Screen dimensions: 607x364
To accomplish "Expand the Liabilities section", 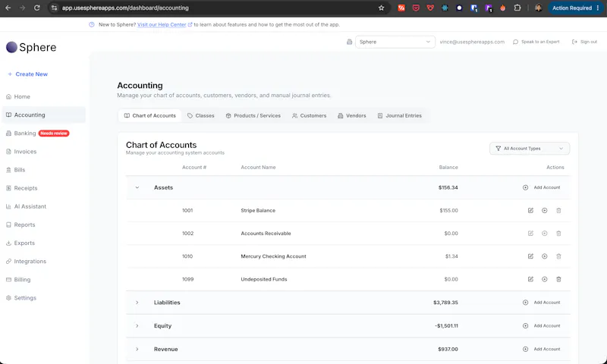I will [137, 303].
